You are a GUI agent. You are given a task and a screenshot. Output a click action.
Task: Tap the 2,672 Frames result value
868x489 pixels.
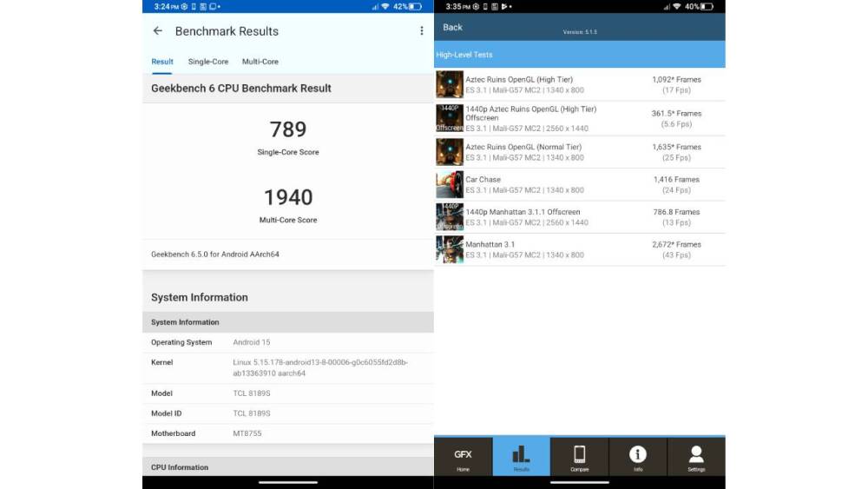coord(676,244)
